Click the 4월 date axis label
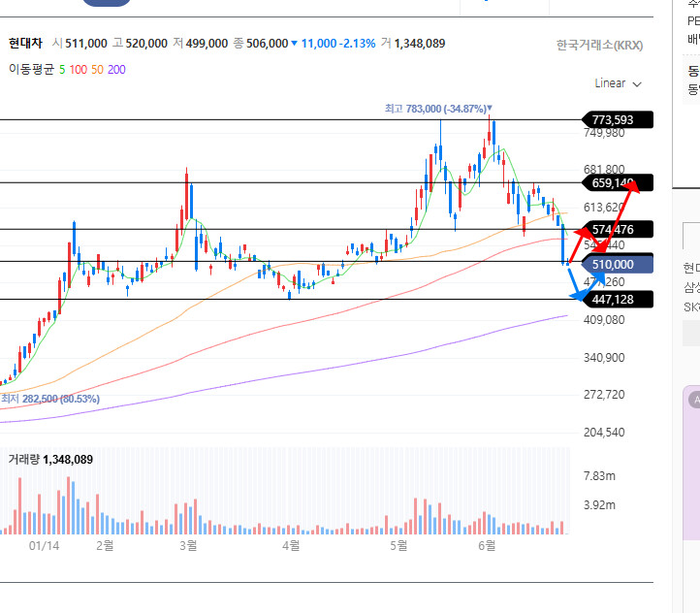Screen dimensions: 700x613 [291, 545]
